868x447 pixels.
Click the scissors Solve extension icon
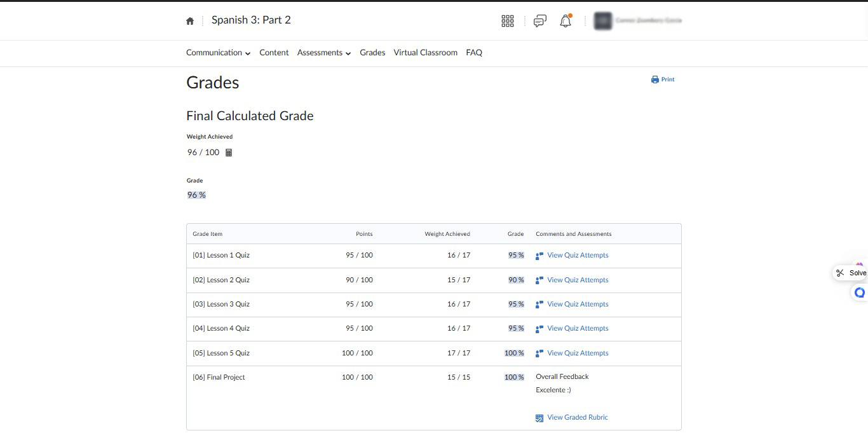840,273
